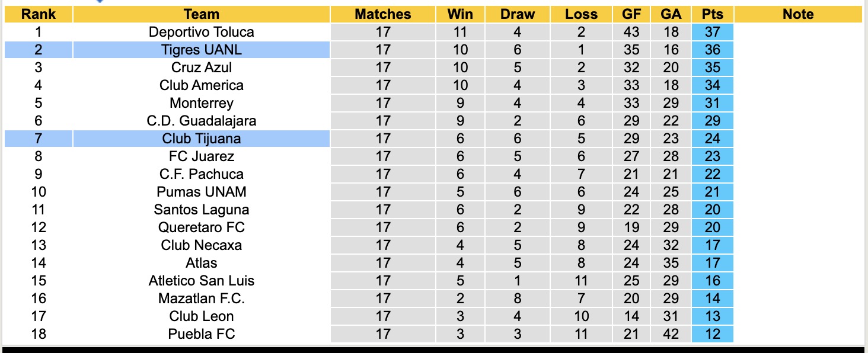The width and height of the screenshot is (868, 353).
Task: Click the Atletico San Luis team name
Action: 202,281
